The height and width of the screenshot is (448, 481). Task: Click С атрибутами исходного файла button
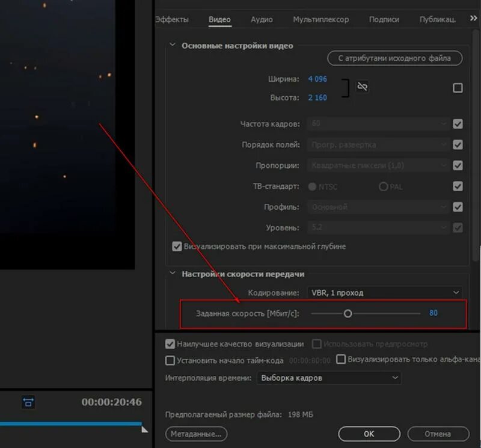coord(395,58)
